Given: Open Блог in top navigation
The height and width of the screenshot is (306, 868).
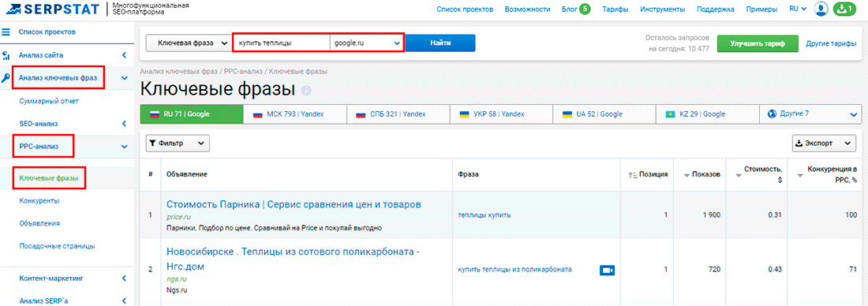Looking at the screenshot, I should 570,9.
